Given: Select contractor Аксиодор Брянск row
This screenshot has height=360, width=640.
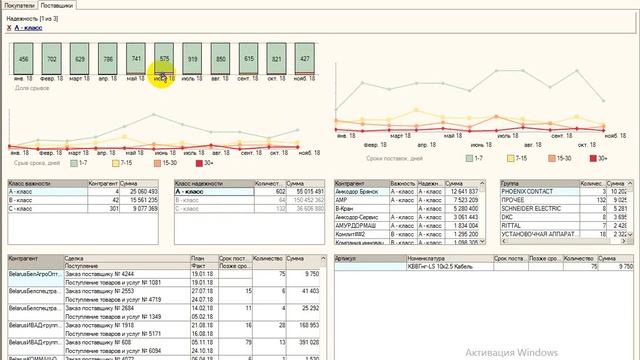Looking at the screenshot, I should pyautogui.click(x=407, y=191).
